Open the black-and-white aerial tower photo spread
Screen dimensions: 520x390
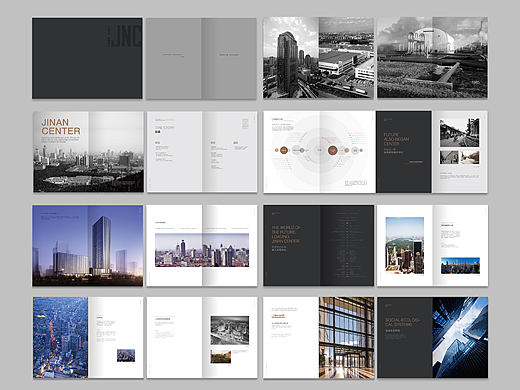318,58
